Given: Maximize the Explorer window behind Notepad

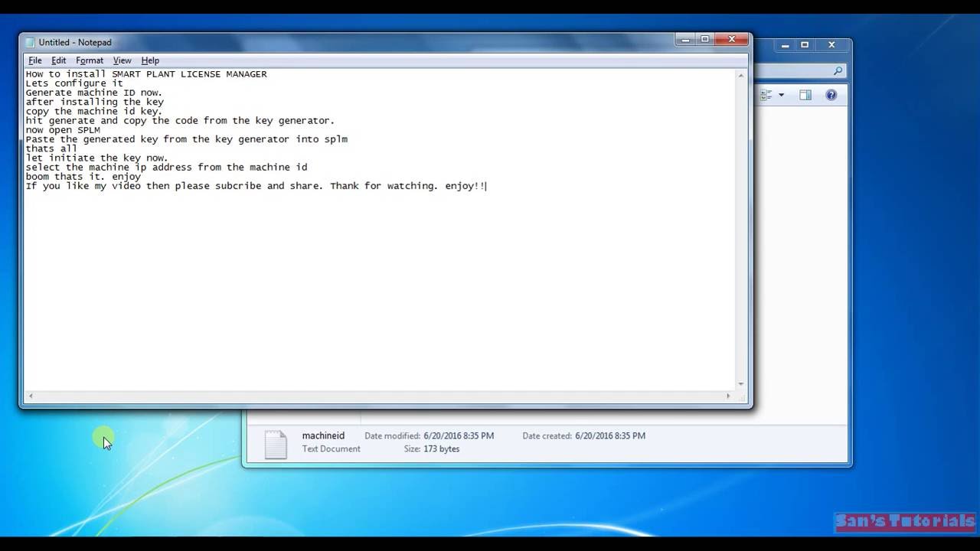Looking at the screenshot, I should tap(805, 45).
